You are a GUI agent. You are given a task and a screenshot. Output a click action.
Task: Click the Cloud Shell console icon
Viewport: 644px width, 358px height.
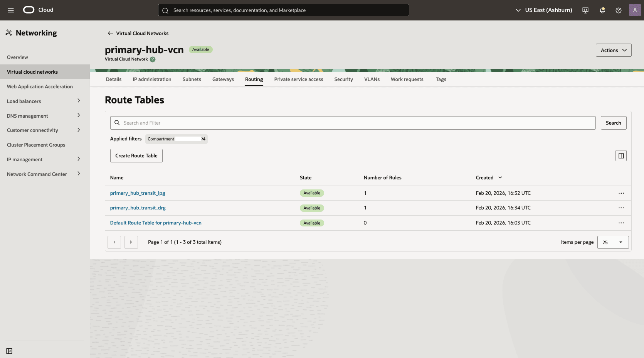(585, 10)
